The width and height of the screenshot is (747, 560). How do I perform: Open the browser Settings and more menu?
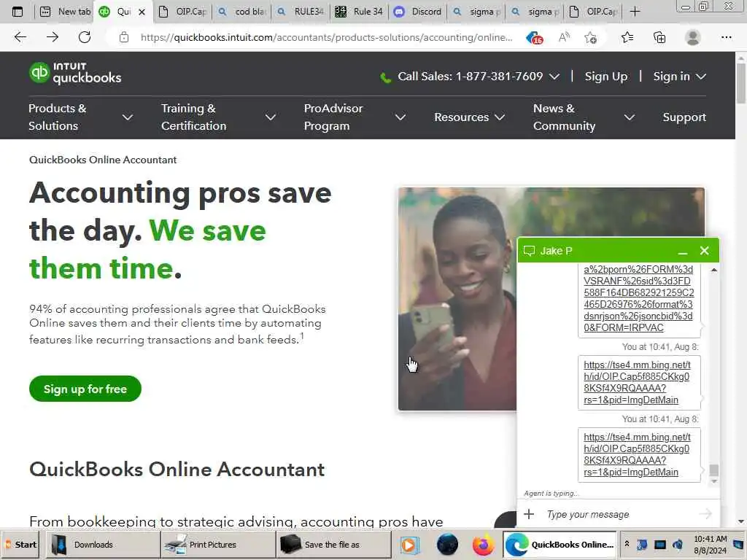(x=726, y=37)
